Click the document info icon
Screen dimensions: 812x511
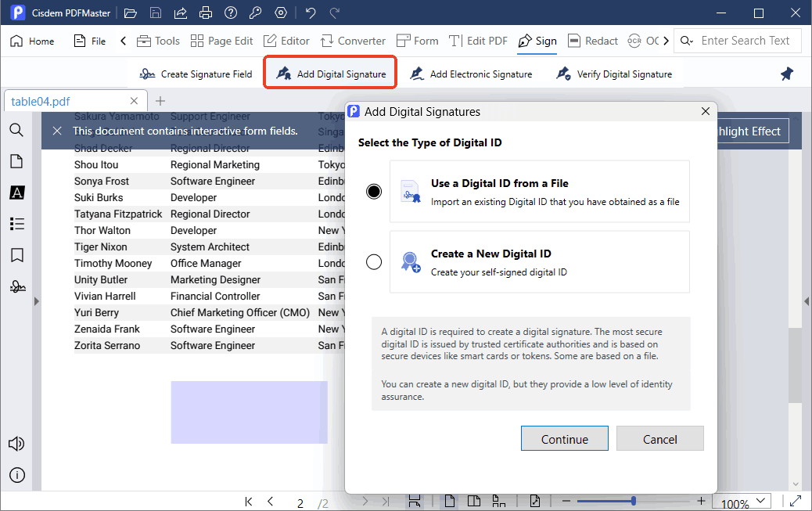[x=16, y=475]
